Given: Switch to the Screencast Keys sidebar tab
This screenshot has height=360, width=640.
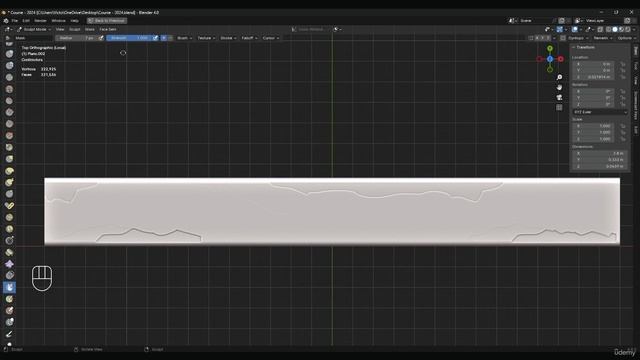Looking at the screenshot, I should (636, 106).
